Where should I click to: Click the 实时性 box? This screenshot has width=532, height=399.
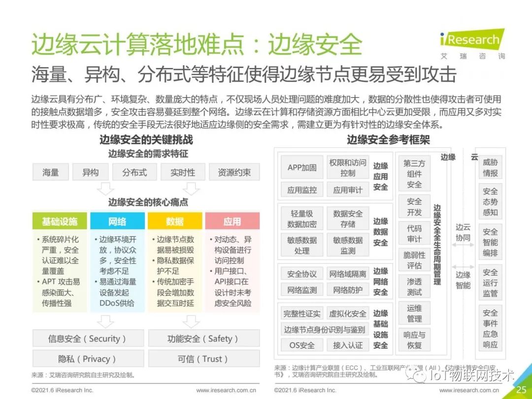[183, 172]
